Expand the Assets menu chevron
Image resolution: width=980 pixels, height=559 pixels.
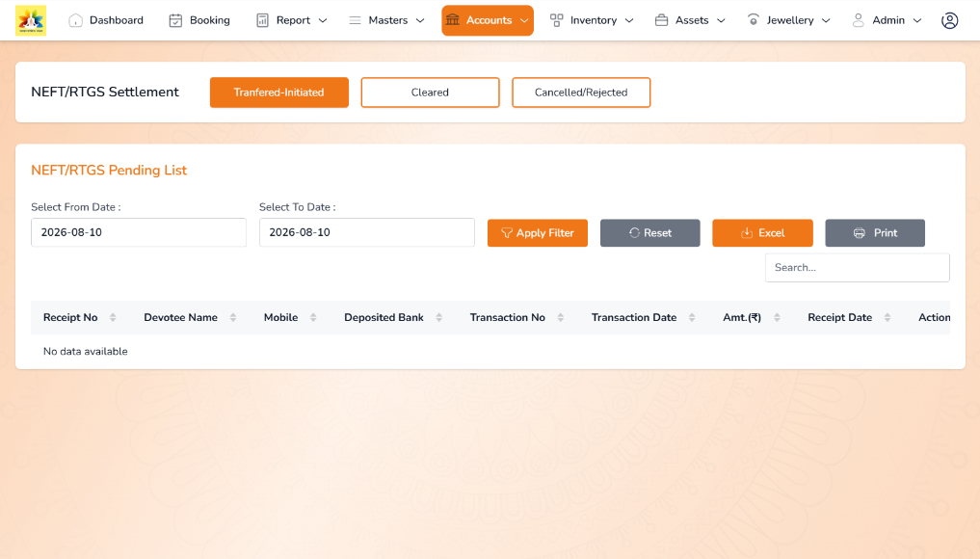pyautogui.click(x=721, y=20)
